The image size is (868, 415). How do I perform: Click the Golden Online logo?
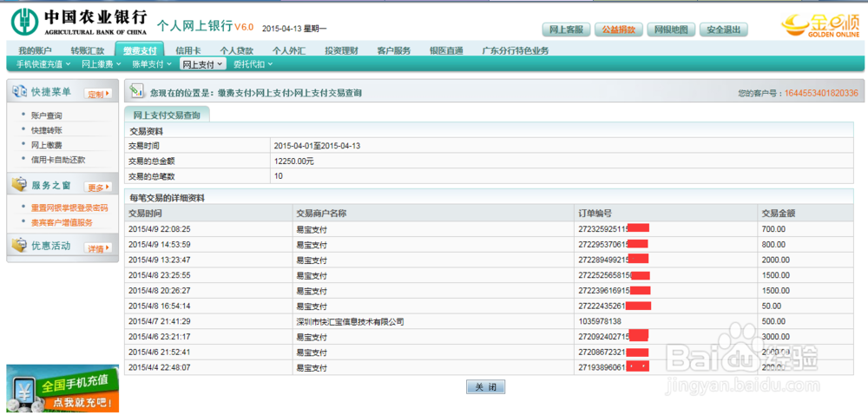(x=821, y=26)
